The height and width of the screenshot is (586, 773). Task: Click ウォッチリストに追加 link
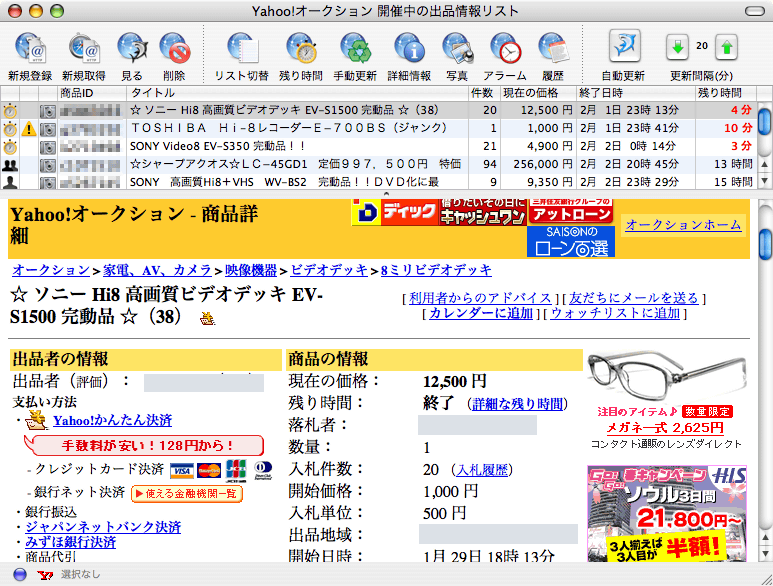(x=615, y=313)
